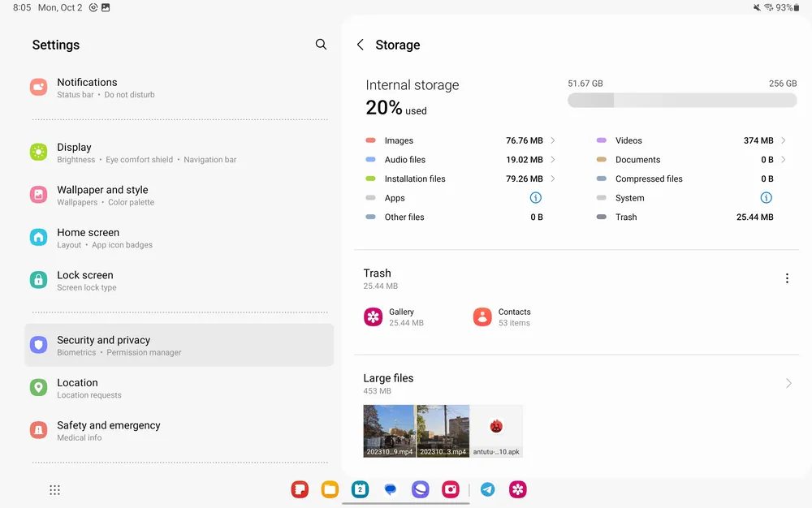Open the antutu apk file thumbnail
This screenshot has height=508, width=812.
[496, 431]
